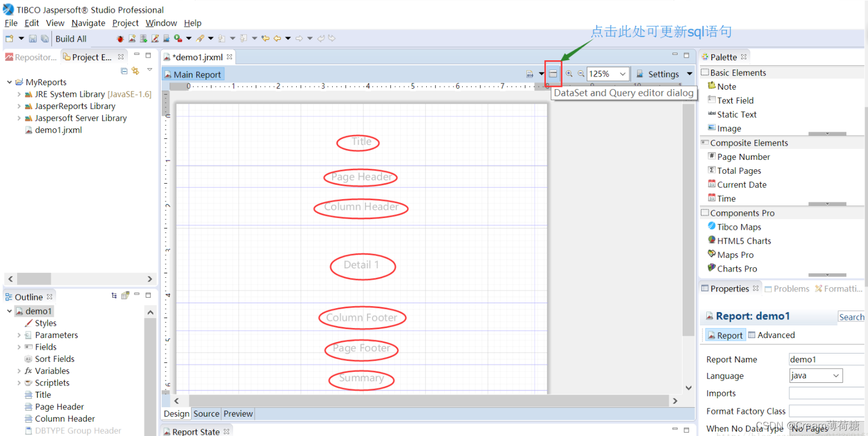Click the last edit location arrow icon
The width and height of the screenshot is (868, 436).
(x=265, y=39)
